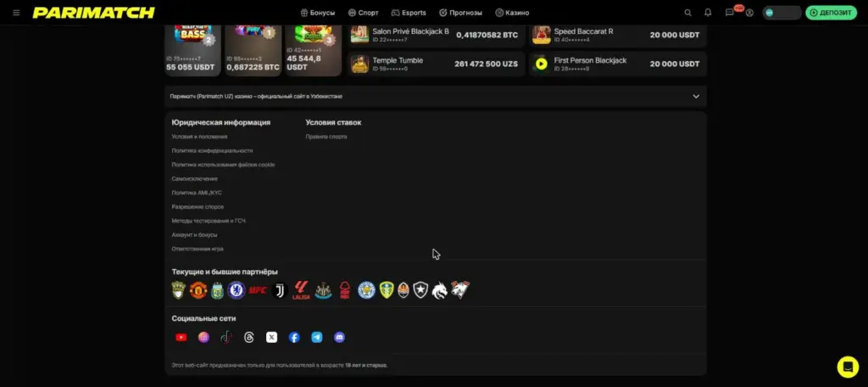Click the Botafogo star shield logo
Image resolution: width=868 pixels, height=387 pixels.
pyautogui.click(x=421, y=290)
